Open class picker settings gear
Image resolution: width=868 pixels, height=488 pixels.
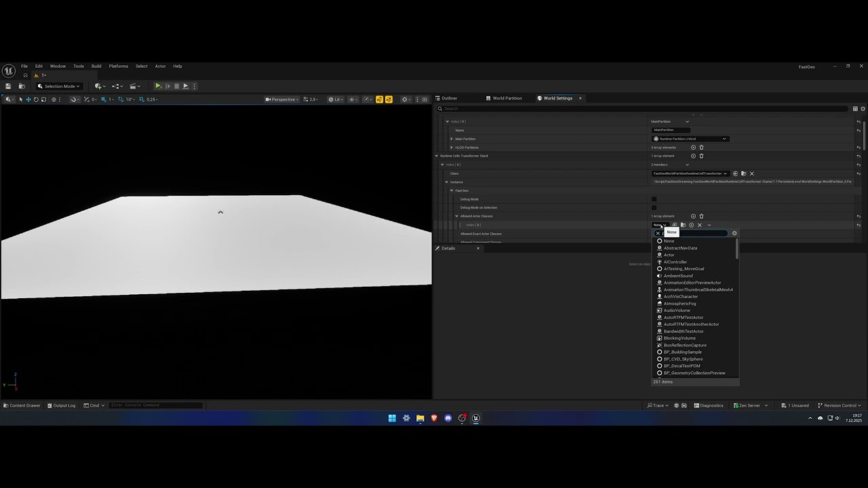[x=734, y=233]
